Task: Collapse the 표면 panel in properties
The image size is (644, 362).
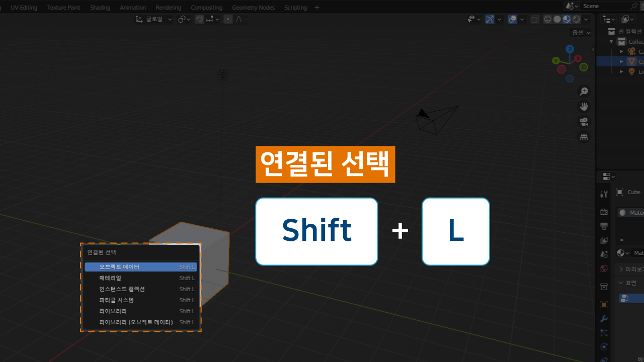Action: [622, 283]
